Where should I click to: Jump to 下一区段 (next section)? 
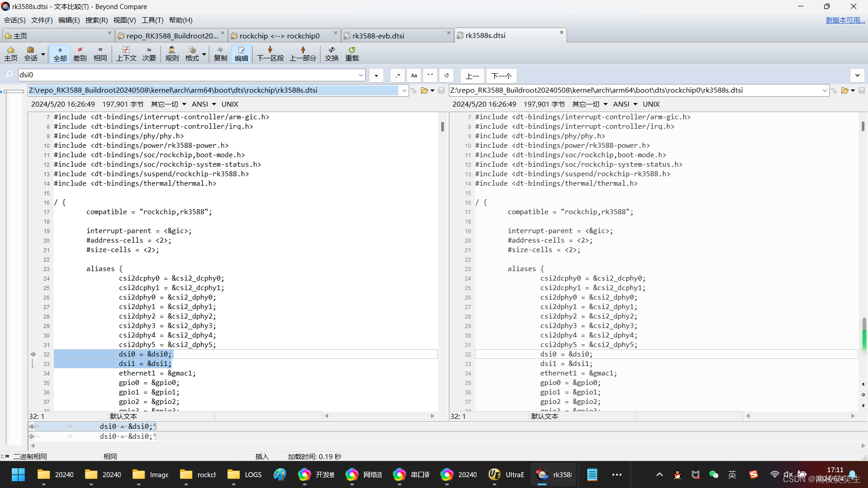pos(270,54)
